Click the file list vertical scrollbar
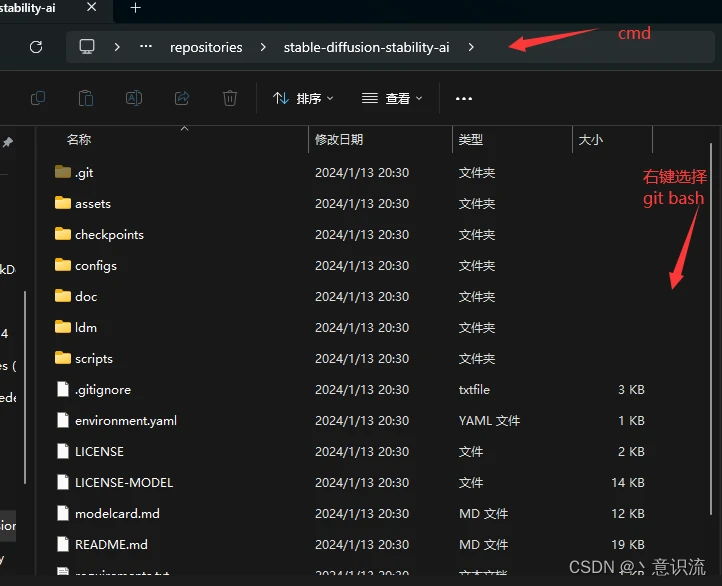Image resolution: width=722 pixels, height=586 pixels. coord(711,329)
